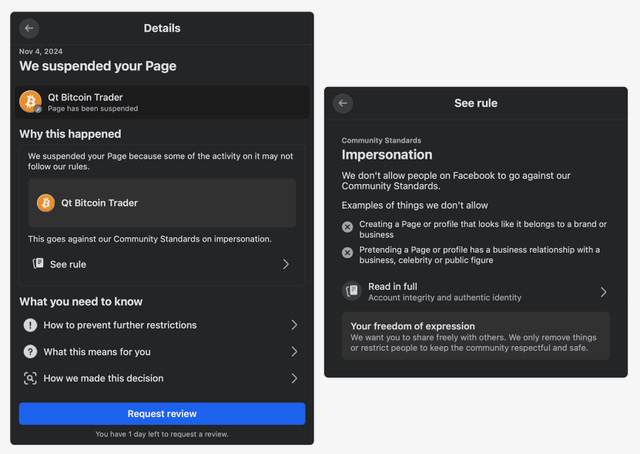Image resolution: width=640 pixels, height=454 pixels.
Task: Click the Why this happened heading
Action: pos(70,134)
